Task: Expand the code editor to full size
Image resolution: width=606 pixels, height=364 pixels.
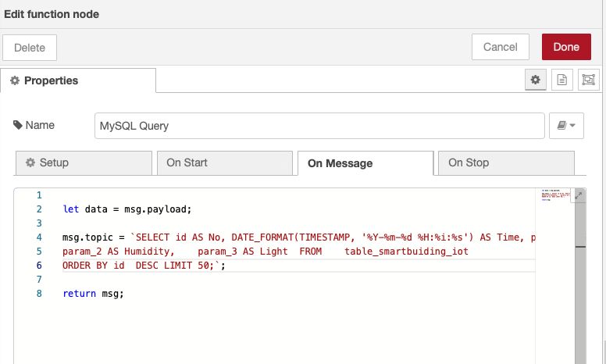Action: (x=579, y=195)
